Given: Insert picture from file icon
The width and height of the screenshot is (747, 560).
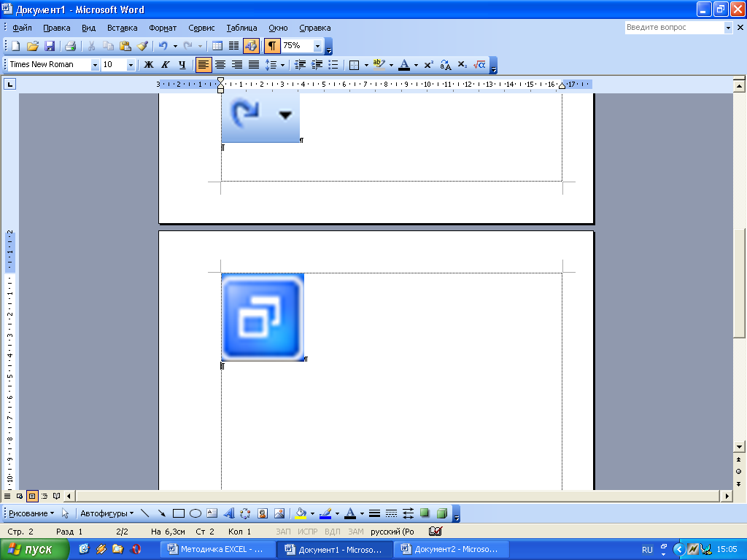Looking at the screenshot, I should click(279, 513).
